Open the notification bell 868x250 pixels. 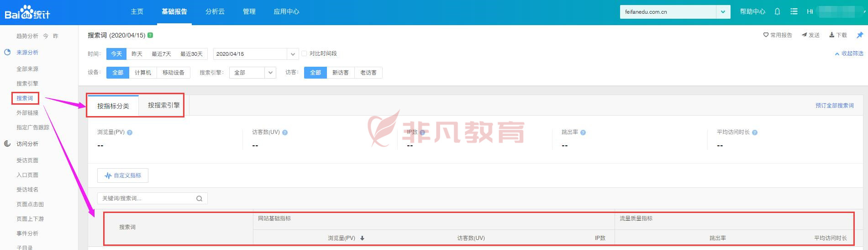click(777, 11)
